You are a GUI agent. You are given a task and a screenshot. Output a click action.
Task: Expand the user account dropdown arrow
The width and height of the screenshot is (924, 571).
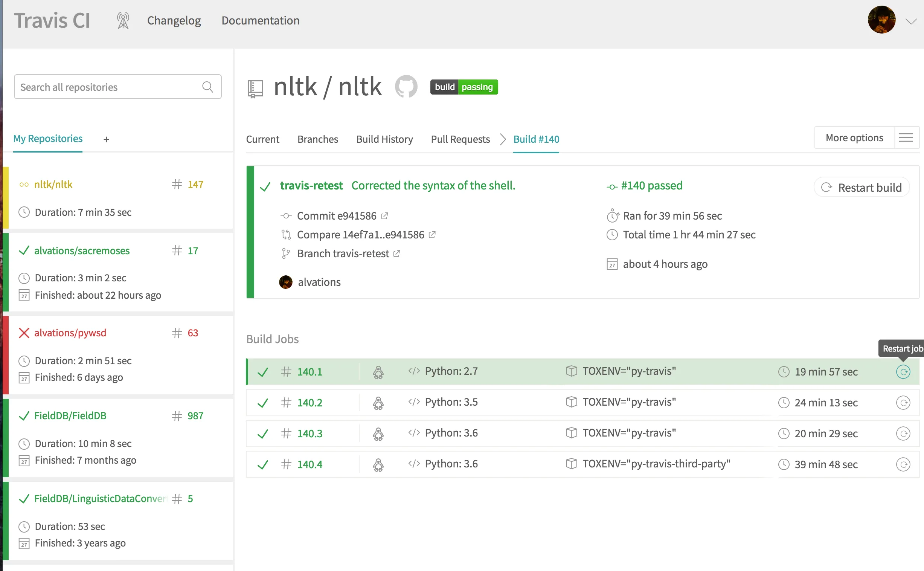911,21
